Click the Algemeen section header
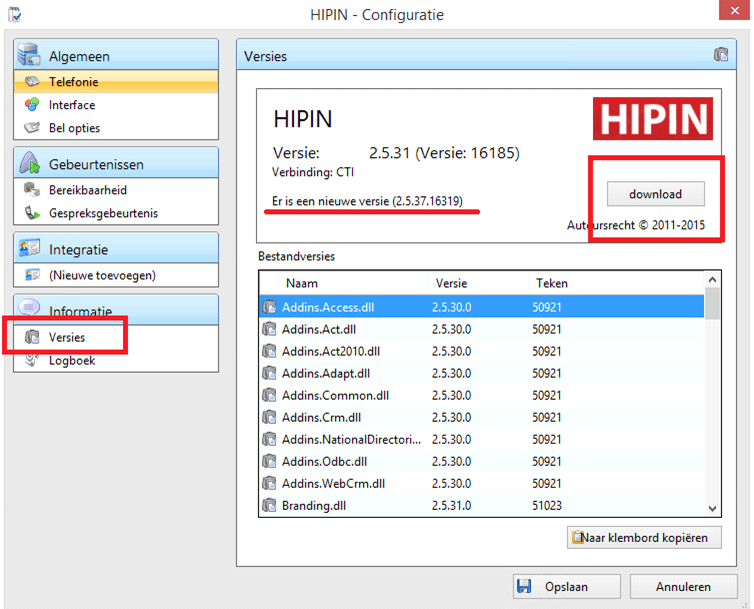Screen dimensions: 754x609 [116, 55]
